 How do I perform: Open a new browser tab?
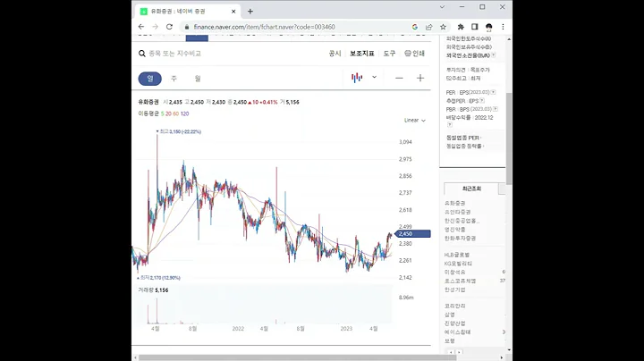tap(250, 12)
